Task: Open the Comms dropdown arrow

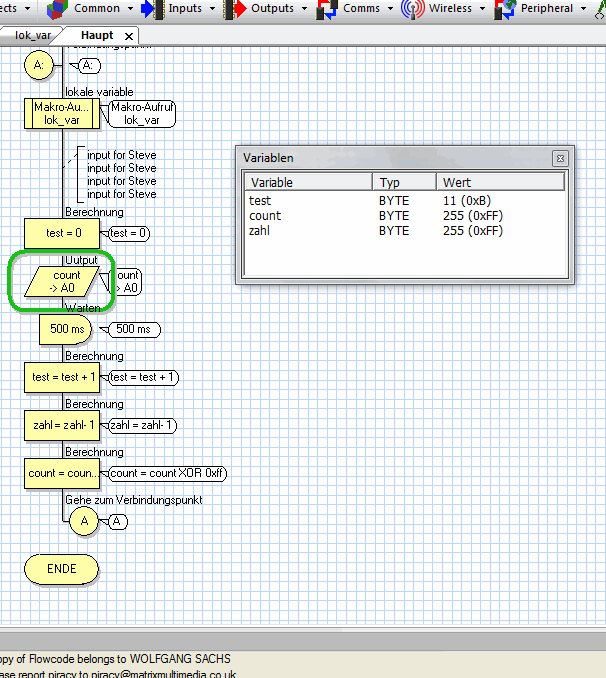Action: (x=390, y=9)
